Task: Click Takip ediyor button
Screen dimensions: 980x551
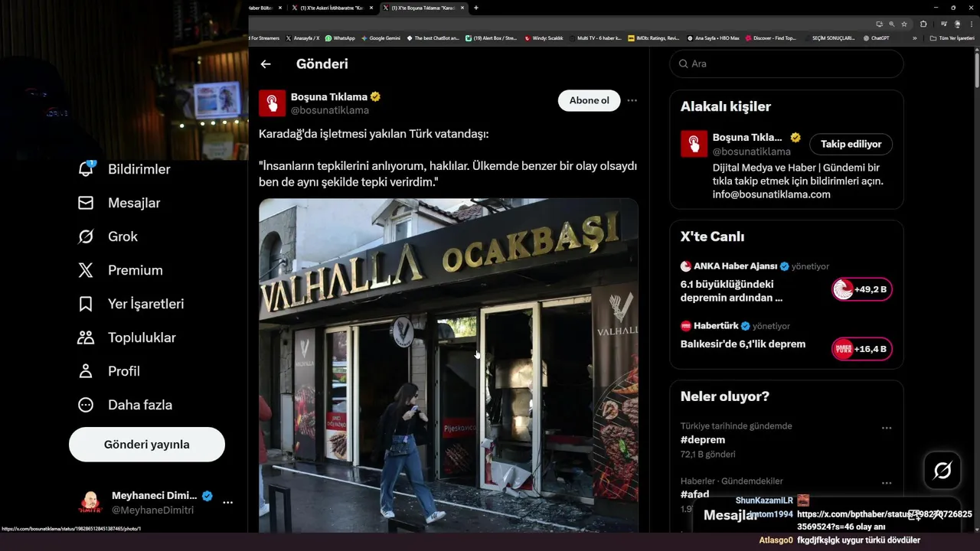Action: click(851, 144)
